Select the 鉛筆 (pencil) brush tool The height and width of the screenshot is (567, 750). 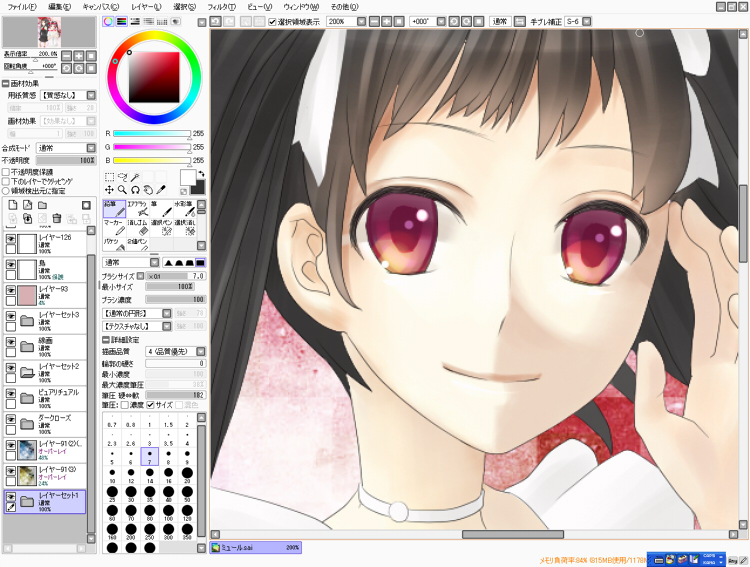point(114,209)
